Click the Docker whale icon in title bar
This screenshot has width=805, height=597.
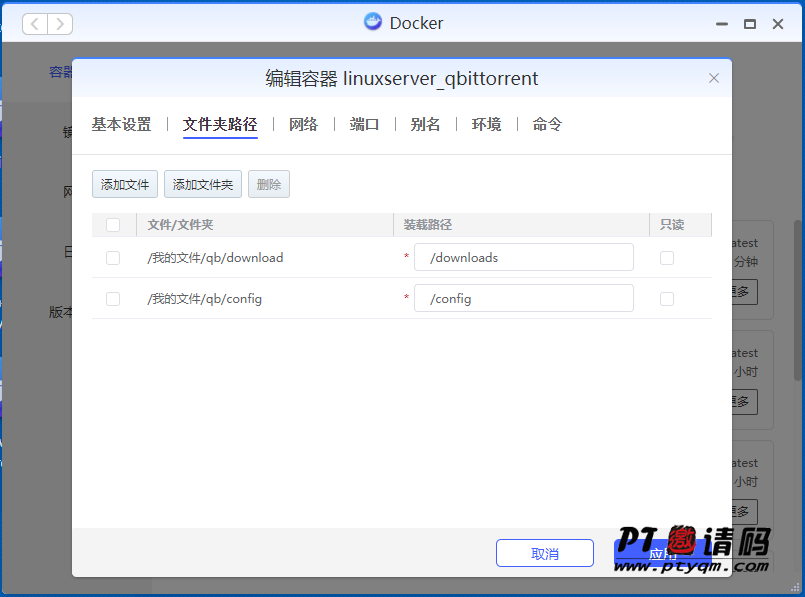[x=373, y=23]
